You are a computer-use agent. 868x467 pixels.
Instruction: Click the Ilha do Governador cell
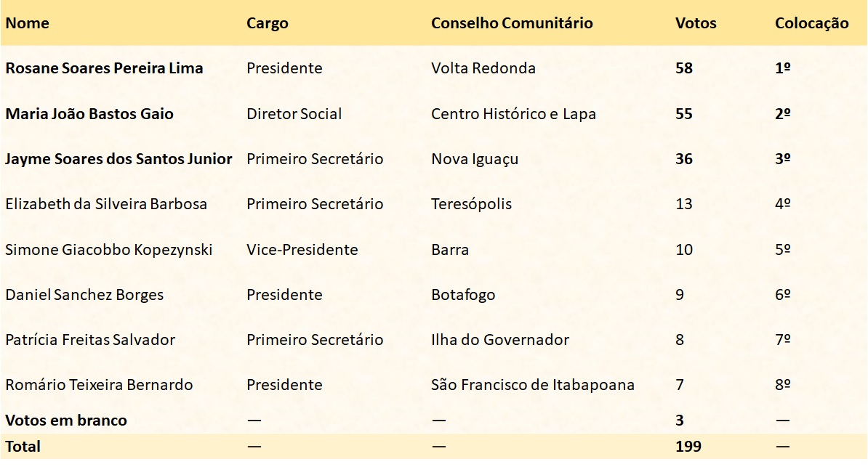(x=500, y=340)
